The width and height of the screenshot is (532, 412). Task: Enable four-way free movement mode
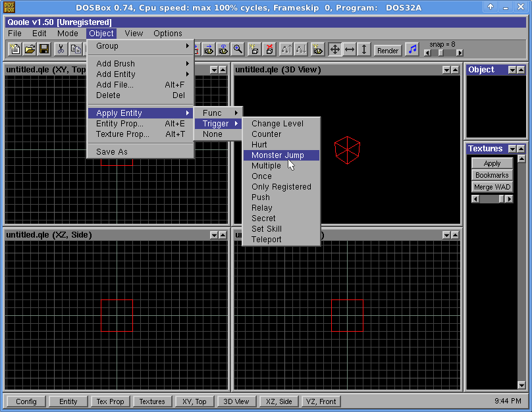(x=335, y=49)
